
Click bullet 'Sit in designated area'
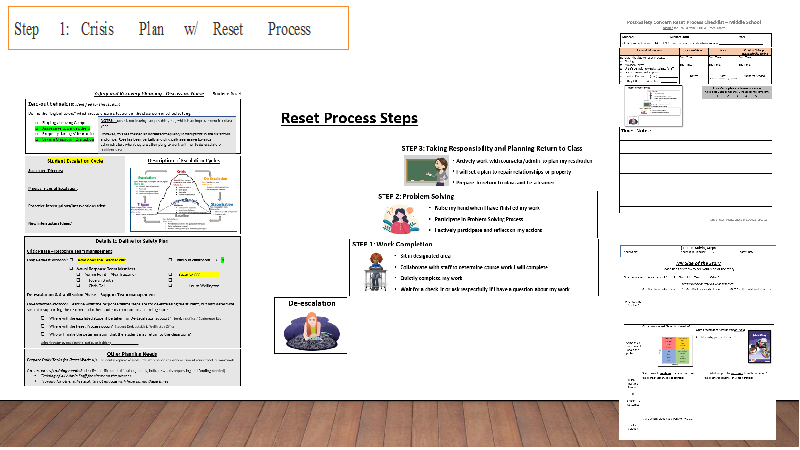426,256
